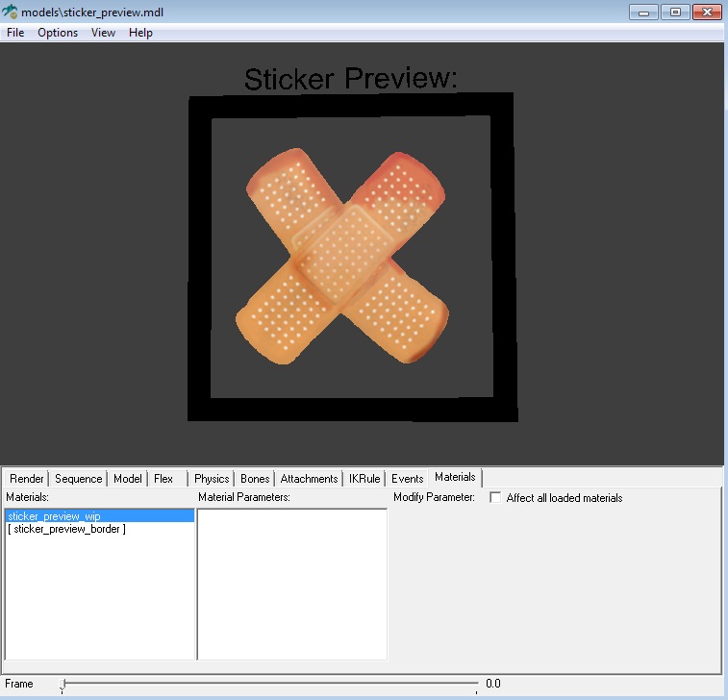Switch to the Attachments tab
728x700 pixels.
point(310,479)
